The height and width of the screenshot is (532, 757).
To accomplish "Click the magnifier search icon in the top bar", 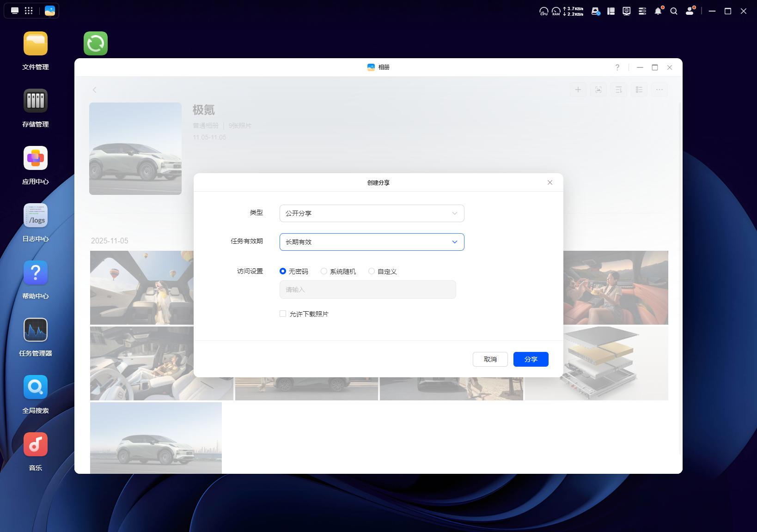I will click(x=674, y=11).
